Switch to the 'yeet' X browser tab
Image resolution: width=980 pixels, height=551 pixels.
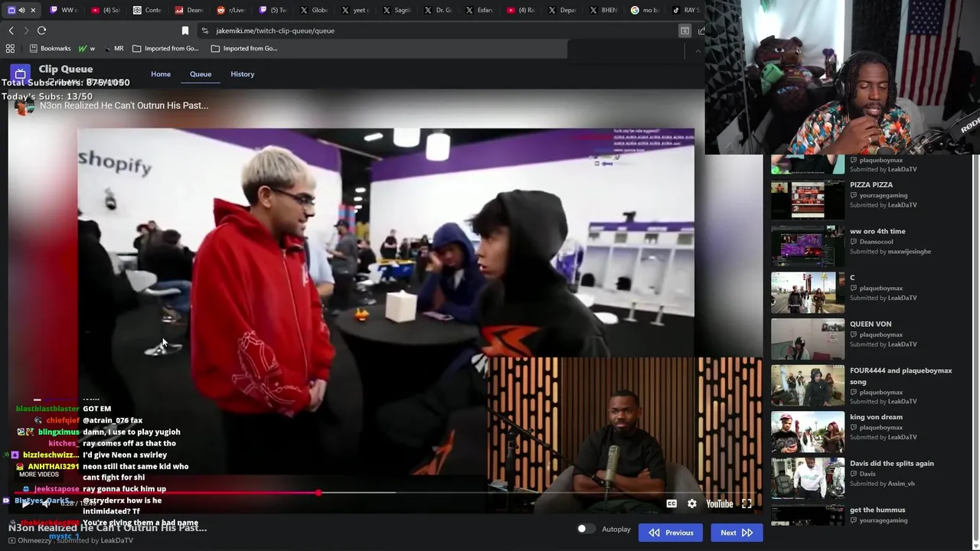(x=355, y=10)
